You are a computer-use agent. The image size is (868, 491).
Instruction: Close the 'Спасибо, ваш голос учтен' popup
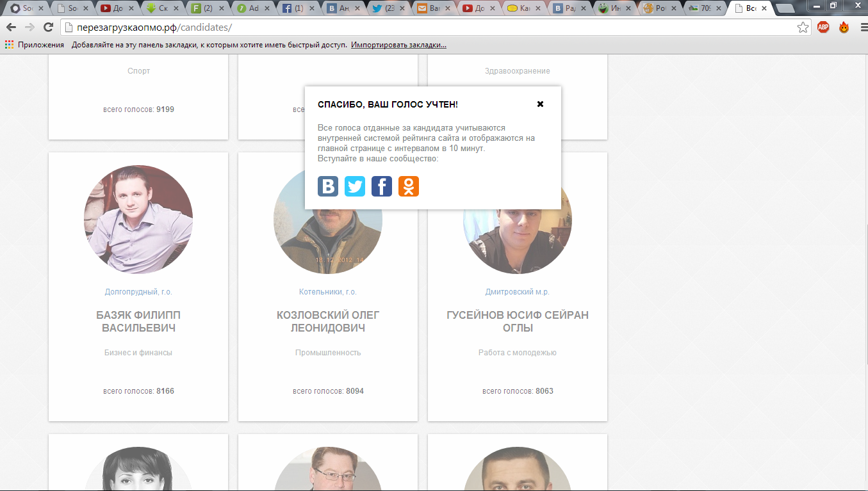pyautogui.click(x=540, y=104)
